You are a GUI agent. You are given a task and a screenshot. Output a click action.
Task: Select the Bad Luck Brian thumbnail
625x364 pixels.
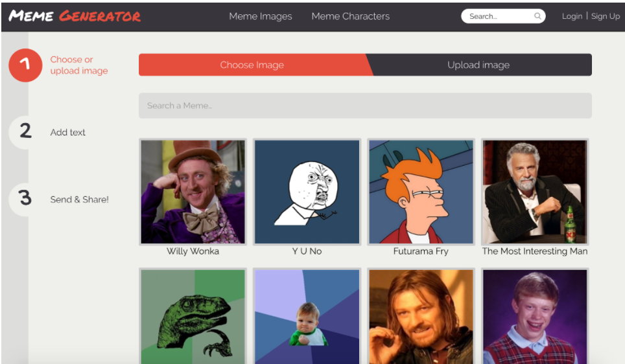pos(535,316)
